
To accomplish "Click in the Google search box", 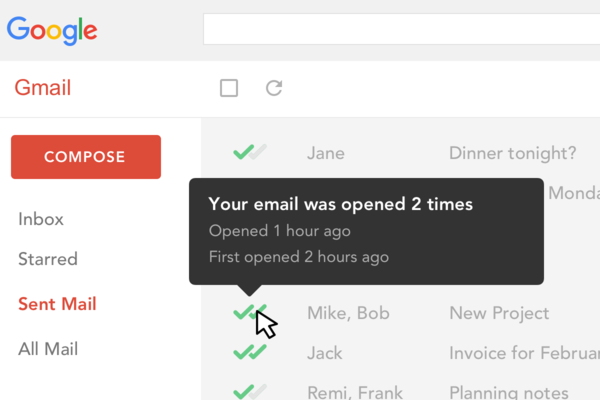I will click(400, 29).
